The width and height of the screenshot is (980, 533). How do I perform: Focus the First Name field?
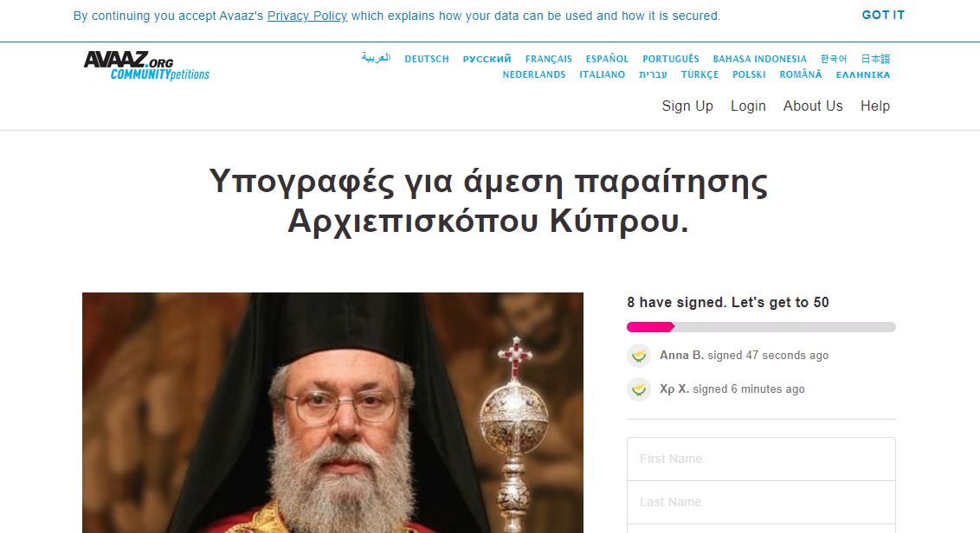(761, 459)
